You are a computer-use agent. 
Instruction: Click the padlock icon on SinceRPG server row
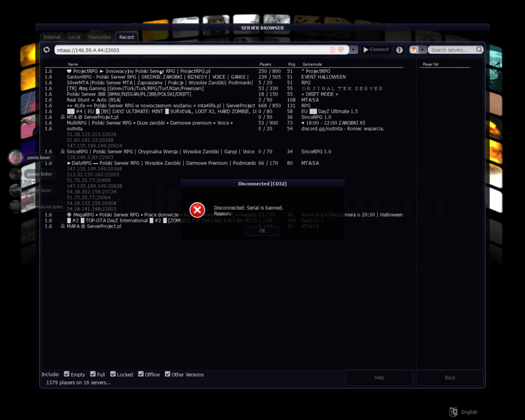pyautogui.click(x=63, y=151)
